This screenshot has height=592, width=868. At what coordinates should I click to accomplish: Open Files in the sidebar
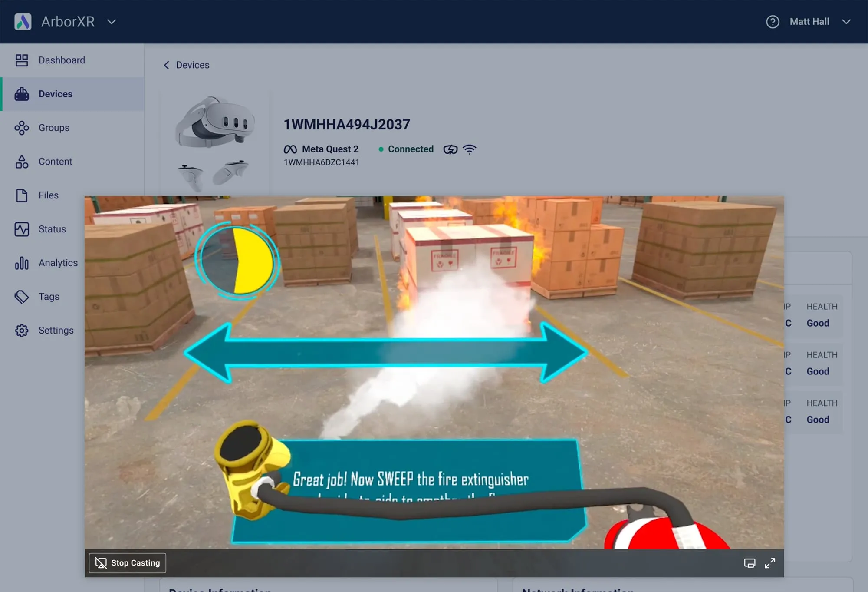[x=48, y=195]
